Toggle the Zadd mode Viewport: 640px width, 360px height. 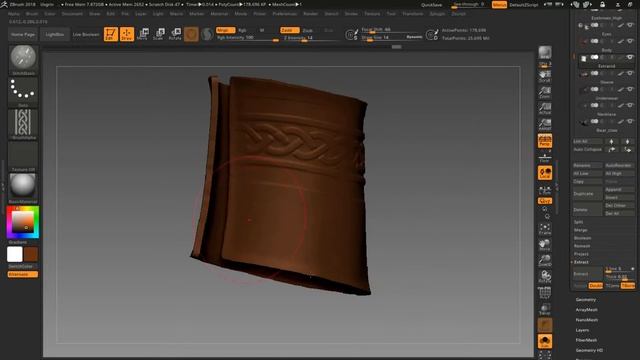pyautogui.click(x=289, y=30)
